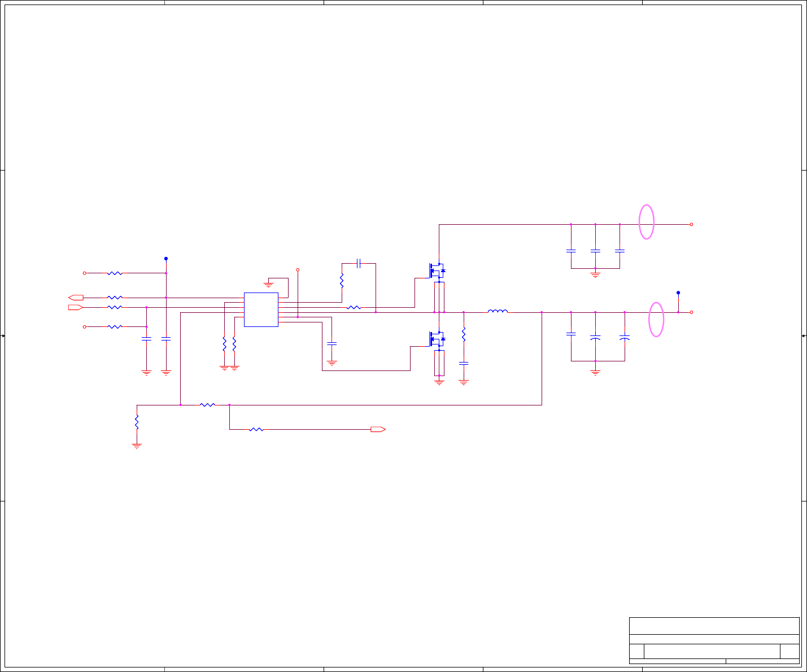Screen dimensions: 807x672
Task: Select the ground symbol left of the IC's top-right pin
Action: (269, 285)
